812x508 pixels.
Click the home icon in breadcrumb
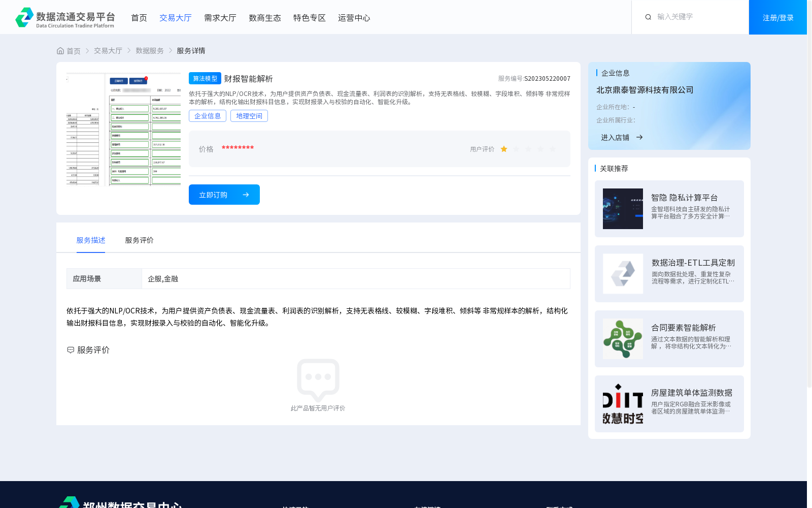point(60,51)
